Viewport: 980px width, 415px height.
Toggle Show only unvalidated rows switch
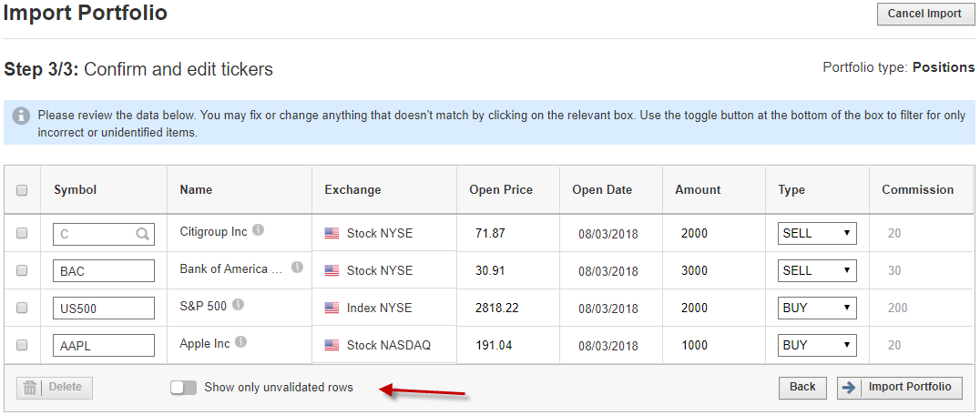[183, 388]
